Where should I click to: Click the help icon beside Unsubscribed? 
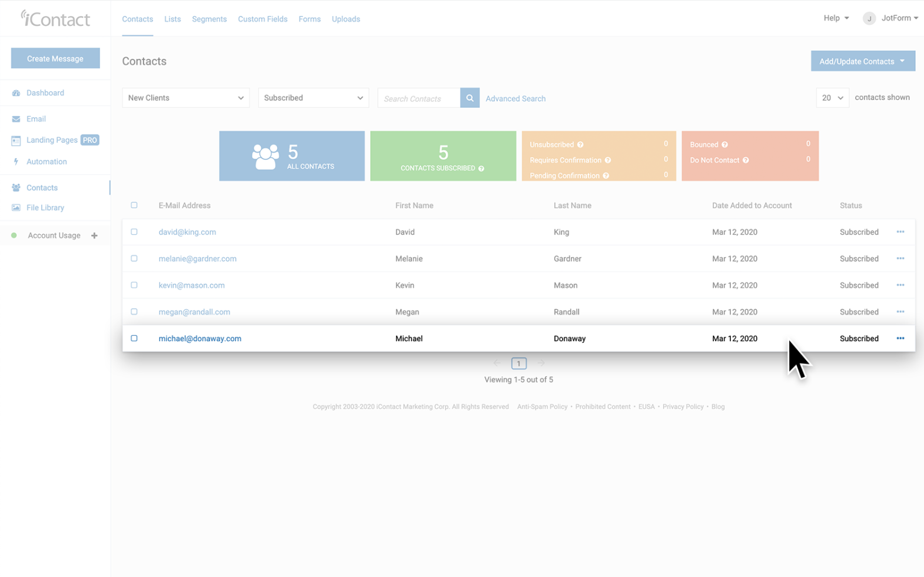(x=580, y=145)
